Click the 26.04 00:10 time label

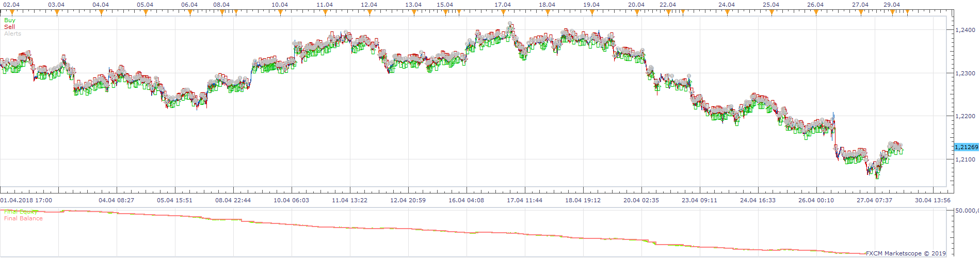click(x=816, y=200)
